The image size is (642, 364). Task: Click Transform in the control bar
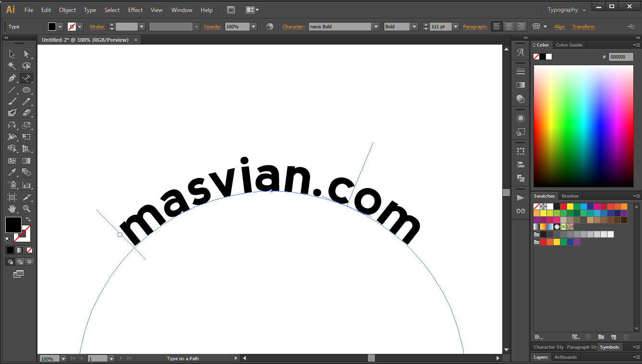[x=583, y=26]
